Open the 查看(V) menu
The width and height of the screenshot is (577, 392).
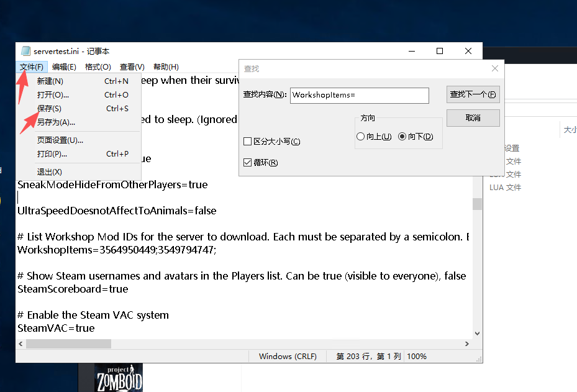(x=132, y=67)
